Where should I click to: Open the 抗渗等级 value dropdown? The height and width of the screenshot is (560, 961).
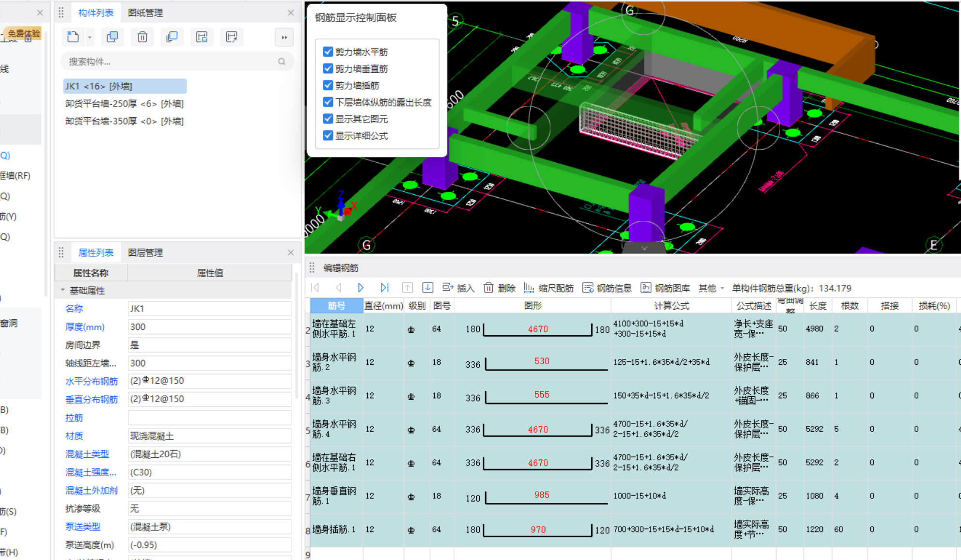coord(209,509)
